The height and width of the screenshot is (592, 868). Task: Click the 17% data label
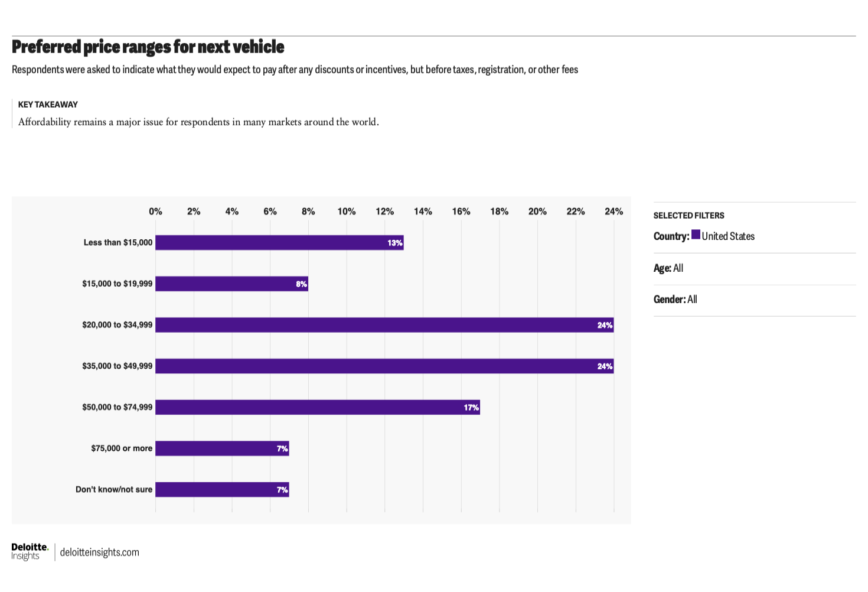click(x=471, y=408)
